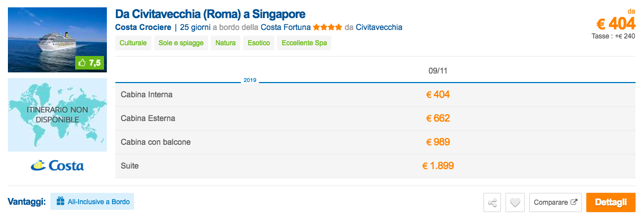This screenshot has width=644, height=220.
Task: Choose the Cabina Interna € 404 price
Action: (x=438, y=95)
